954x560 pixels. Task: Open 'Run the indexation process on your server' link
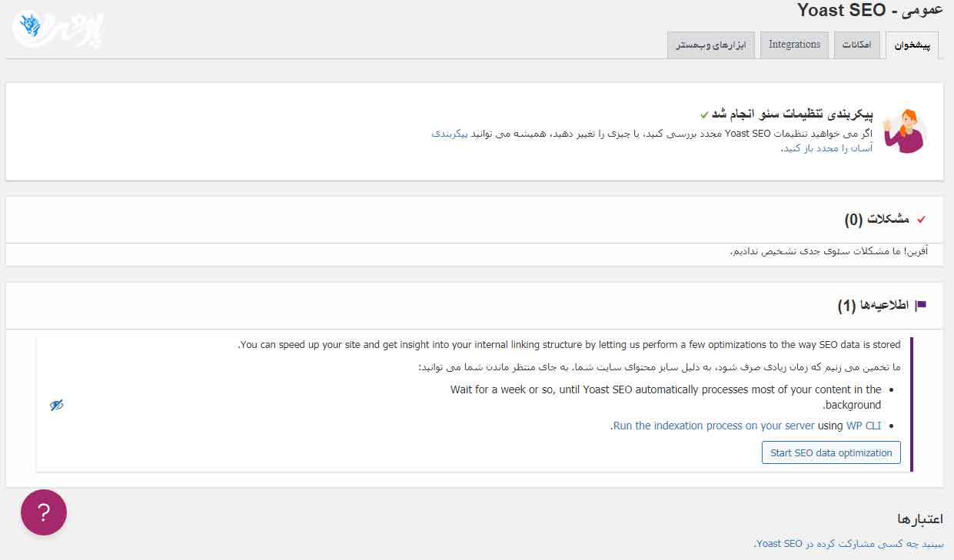tap(713, 426)
